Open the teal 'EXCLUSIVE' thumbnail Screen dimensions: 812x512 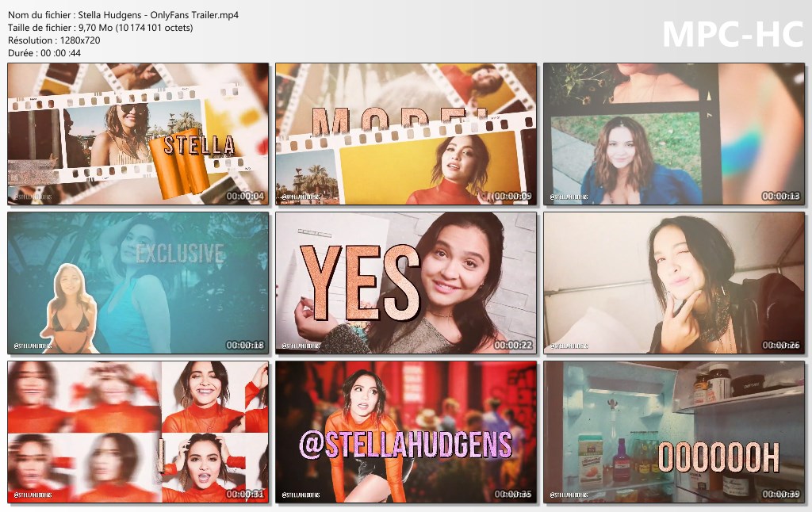[x=138, y=282]
